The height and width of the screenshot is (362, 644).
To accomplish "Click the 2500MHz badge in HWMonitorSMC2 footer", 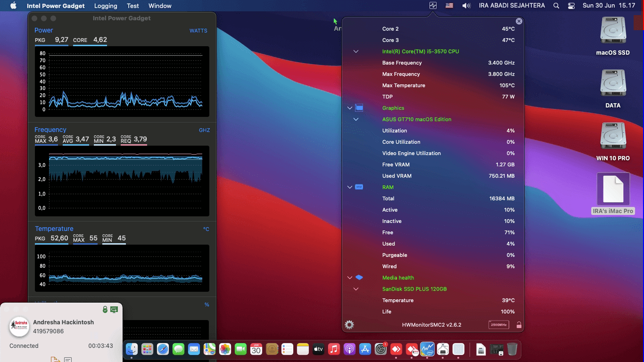I will (499, 325).
